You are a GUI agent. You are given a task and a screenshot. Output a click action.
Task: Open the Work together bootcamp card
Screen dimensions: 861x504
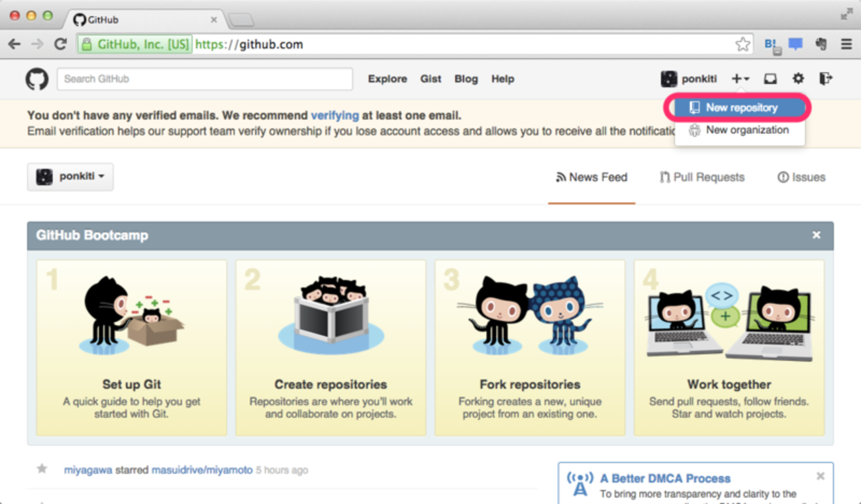729,348
